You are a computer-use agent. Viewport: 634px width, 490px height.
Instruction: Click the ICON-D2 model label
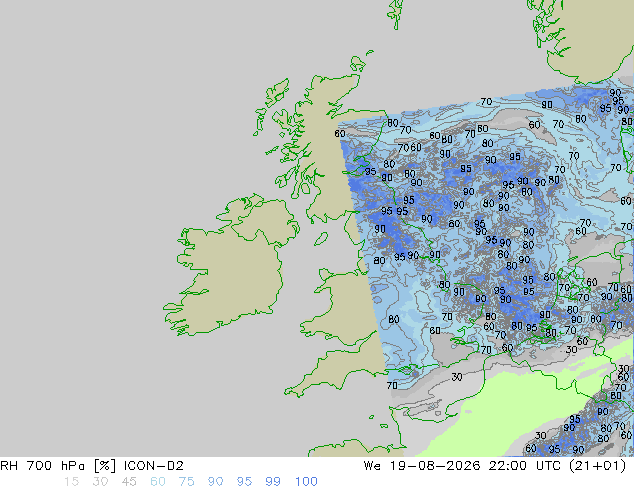[x=154, y=466]
